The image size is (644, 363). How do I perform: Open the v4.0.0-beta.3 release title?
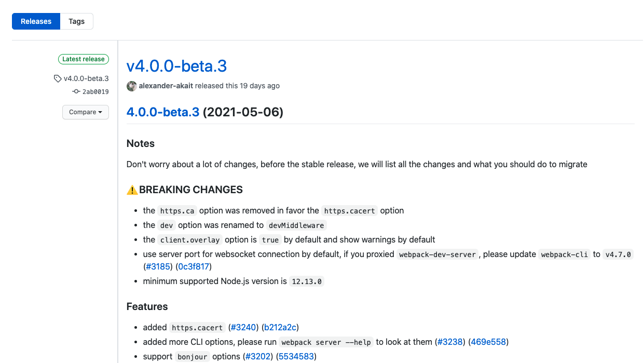click(x=176, y=66)
